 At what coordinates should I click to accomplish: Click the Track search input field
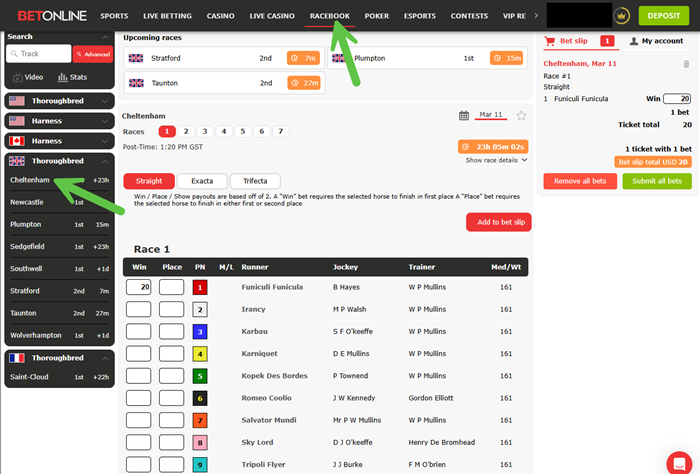42,54
